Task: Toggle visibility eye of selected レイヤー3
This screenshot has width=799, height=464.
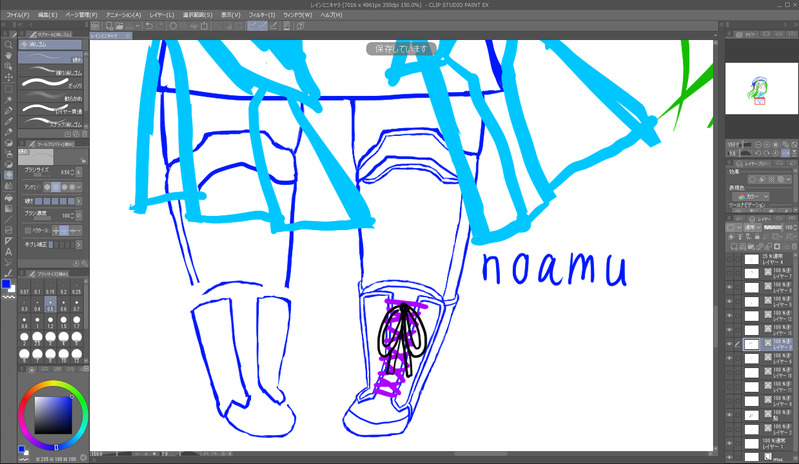Action: 729,344
